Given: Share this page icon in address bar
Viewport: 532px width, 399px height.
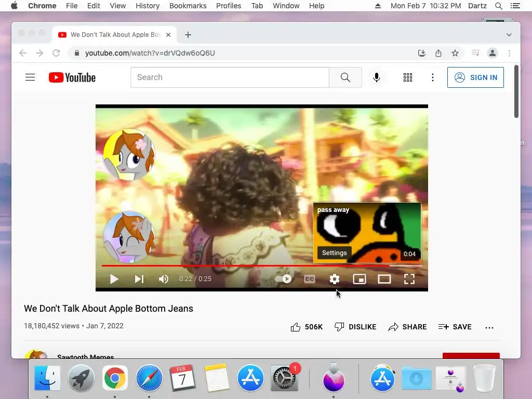Looking at the screenshot, I should 438,53.
